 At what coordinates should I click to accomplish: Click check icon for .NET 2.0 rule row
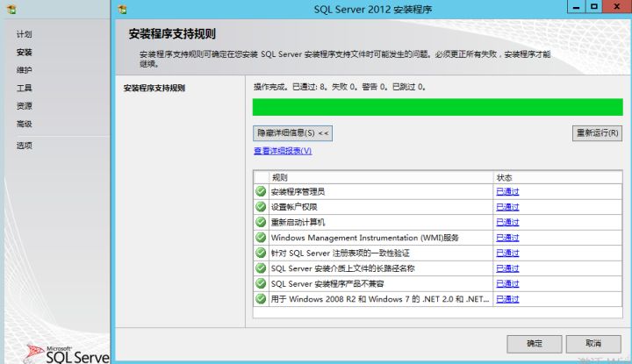click(261, 298)
